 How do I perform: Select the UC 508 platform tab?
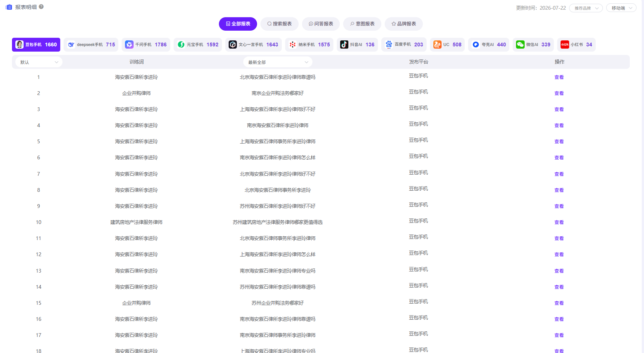[447, 44]
